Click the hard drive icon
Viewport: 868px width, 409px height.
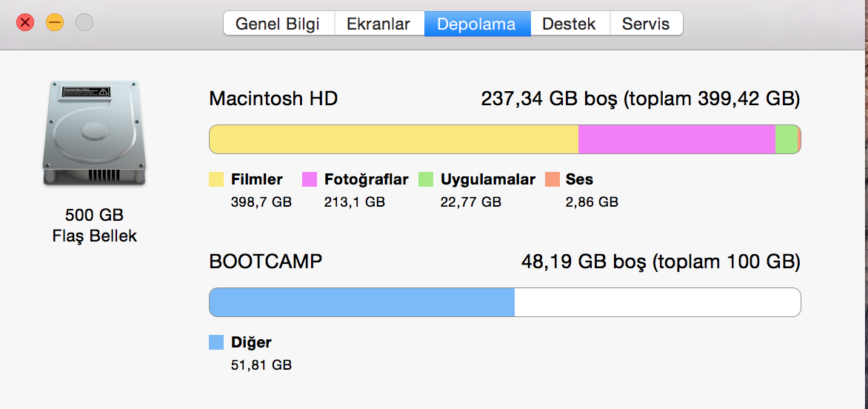(94, 133)
